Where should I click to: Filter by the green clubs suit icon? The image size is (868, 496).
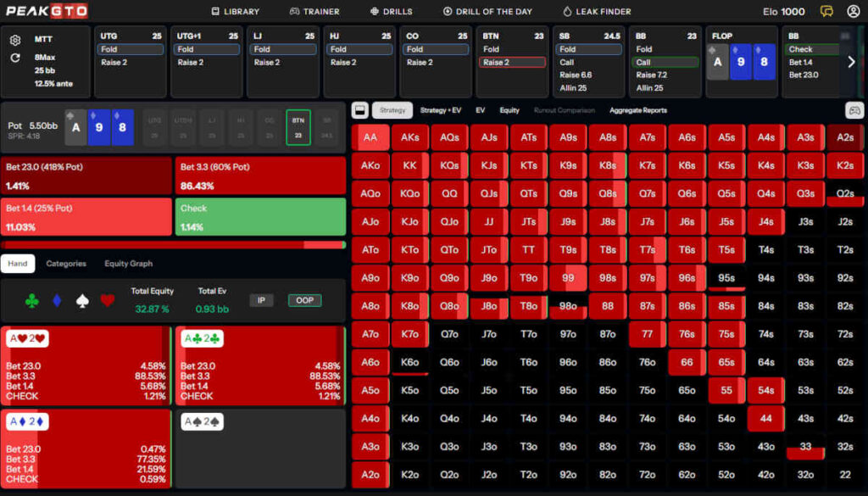pos(32,300)
